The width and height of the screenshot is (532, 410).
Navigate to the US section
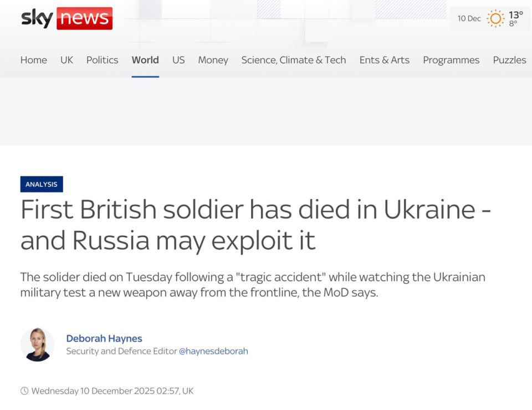click(178, 60)
